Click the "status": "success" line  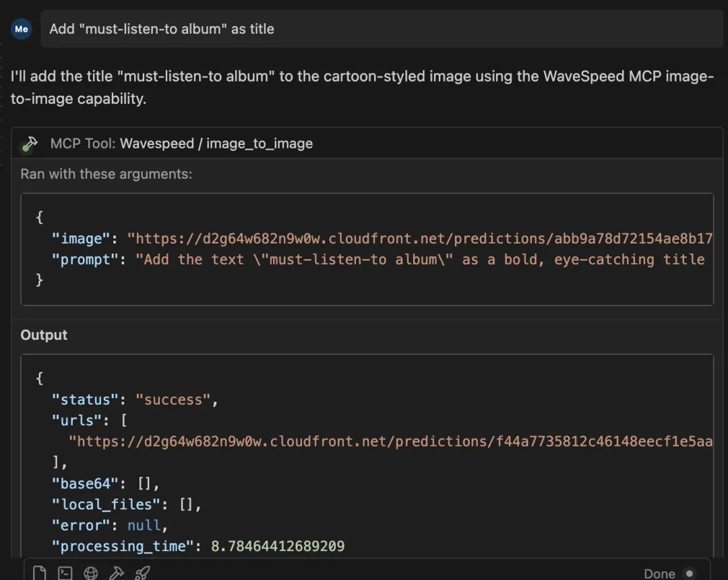pos(135,399)
